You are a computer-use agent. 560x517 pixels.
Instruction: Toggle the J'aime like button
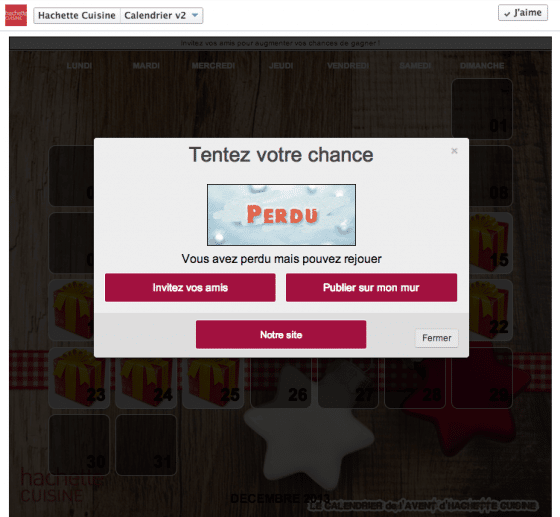tap(522, 13)
